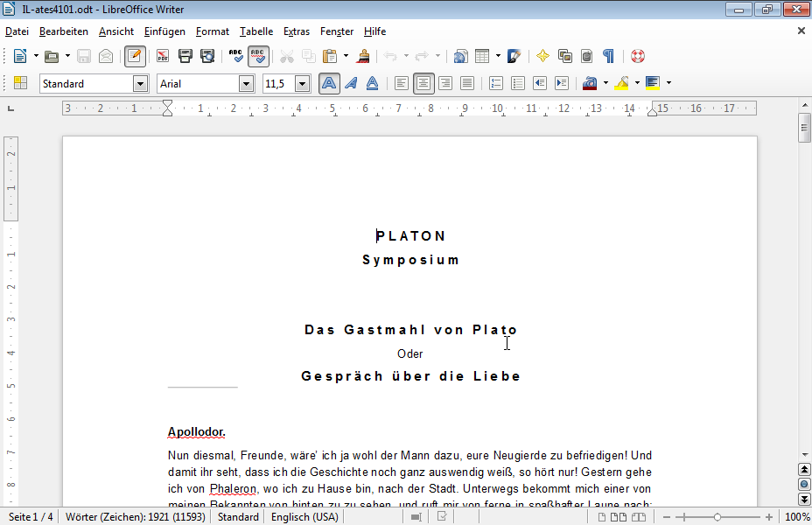Click the Cut scissors icon
The width and height of the screenshot is (812, 525).
coord(286,56)
